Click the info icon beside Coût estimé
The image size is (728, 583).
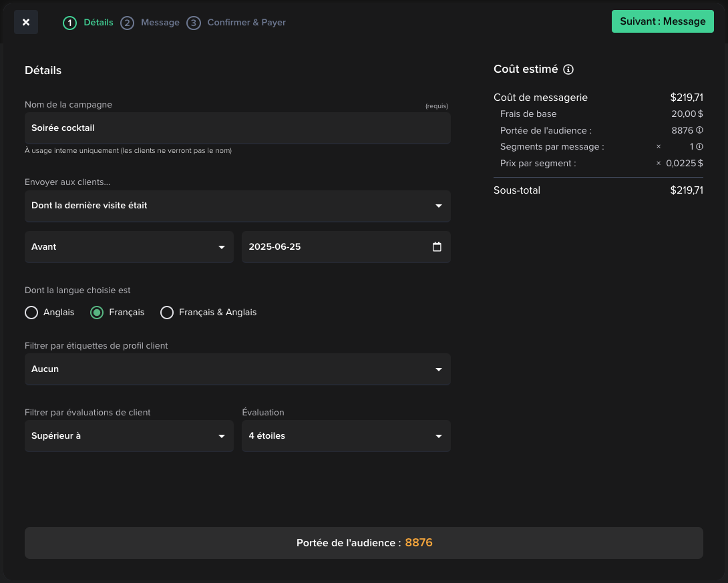tap(568, 69)
